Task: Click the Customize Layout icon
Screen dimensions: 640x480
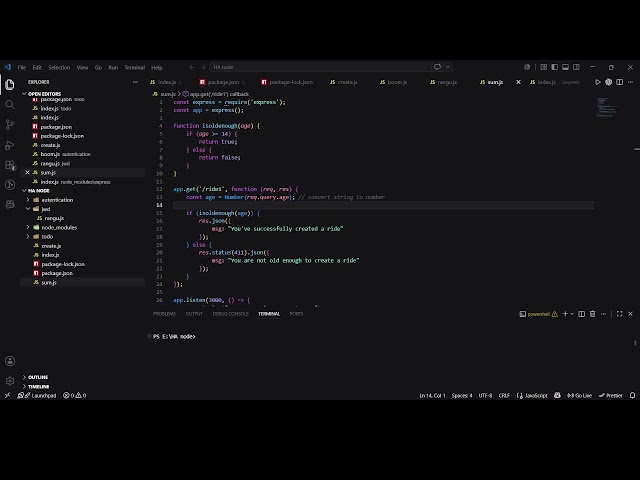Action: pos(544,67)
